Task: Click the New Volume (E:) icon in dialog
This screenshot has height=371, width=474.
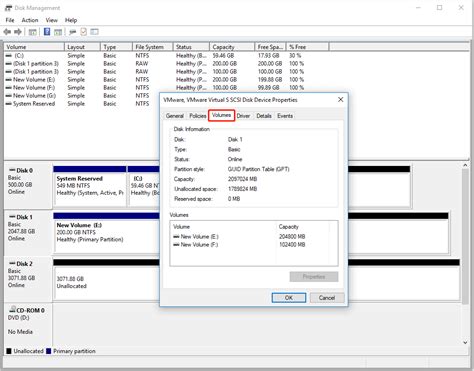Action: pyautogui.click(x=176, y=237)
